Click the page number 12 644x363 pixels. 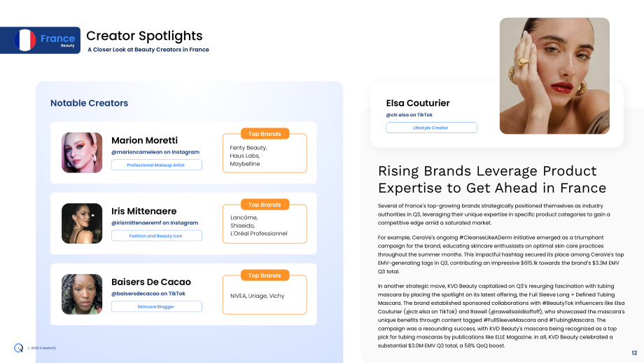[x=634, y=352]
